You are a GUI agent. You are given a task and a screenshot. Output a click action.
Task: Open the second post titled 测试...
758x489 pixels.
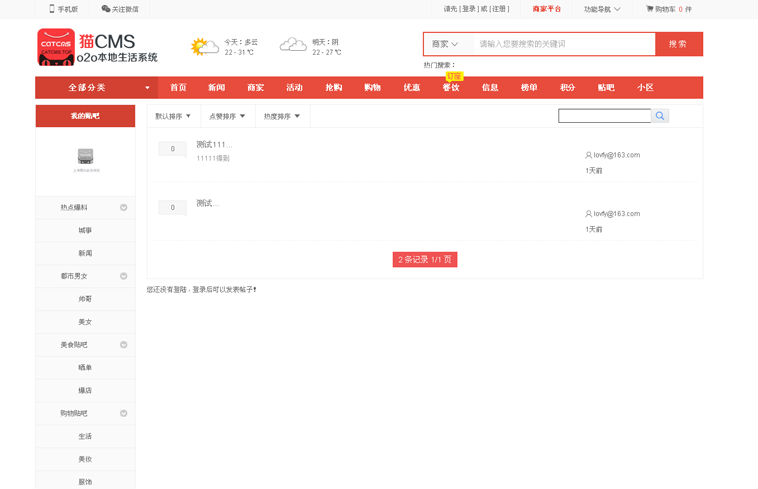[207, 203]
